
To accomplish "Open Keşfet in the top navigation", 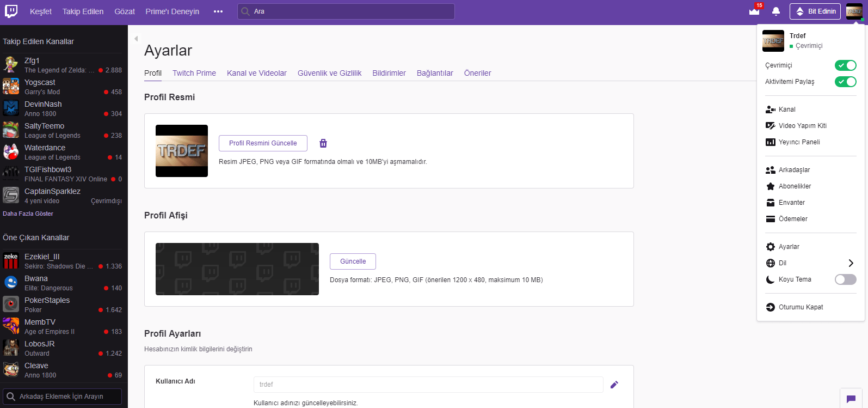I will click(x=41, y=11).
